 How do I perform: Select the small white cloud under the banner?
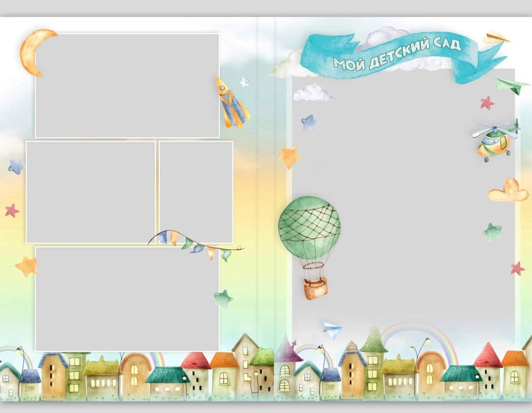pos(312,93)
